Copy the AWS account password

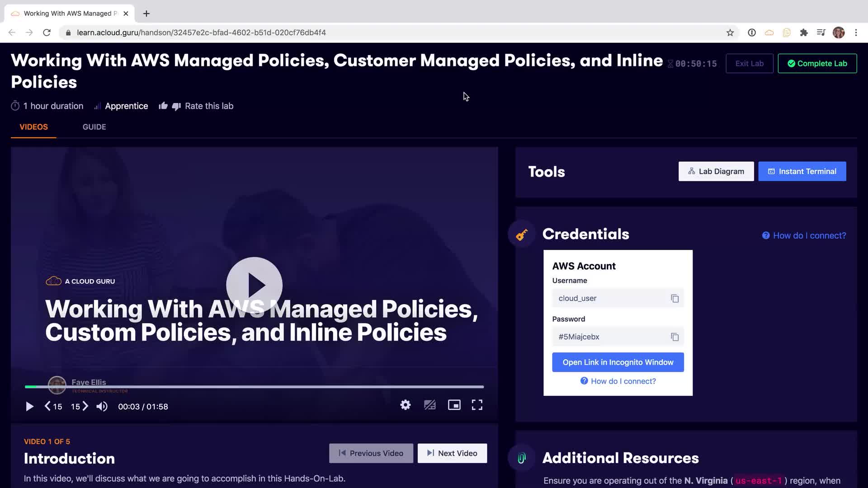tap(675, 337)
